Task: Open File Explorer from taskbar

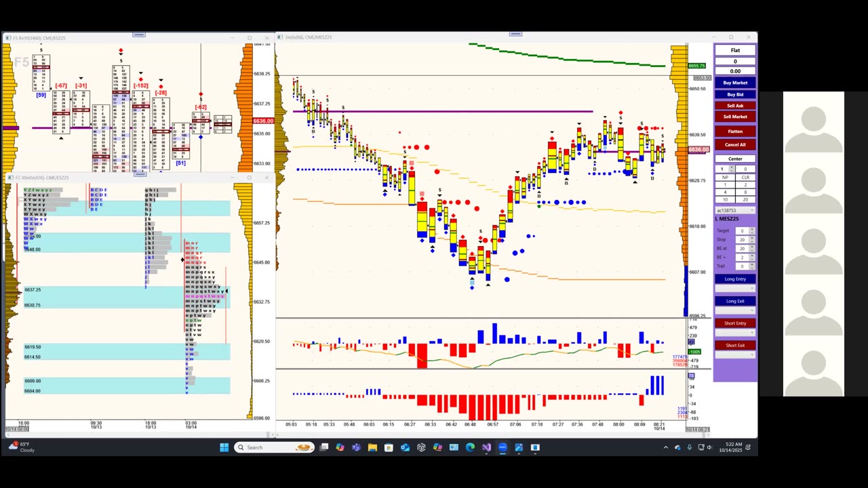Action: [x=372, y=447]
